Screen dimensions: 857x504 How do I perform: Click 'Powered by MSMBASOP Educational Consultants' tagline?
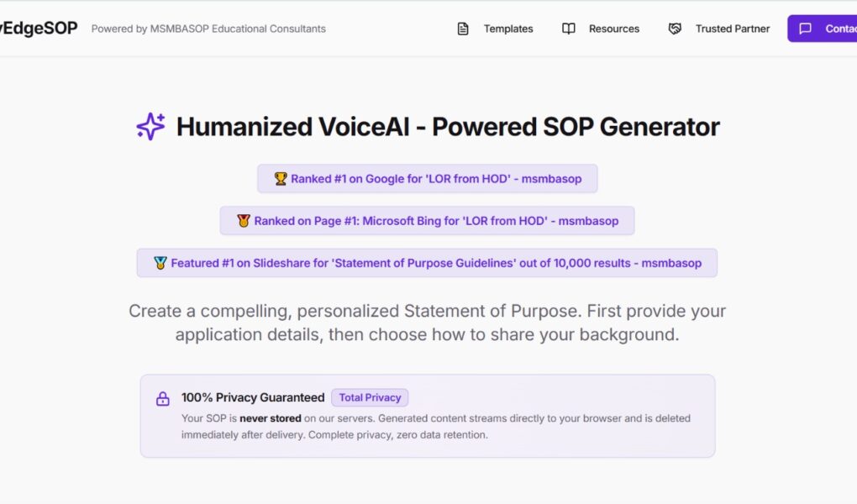208,29
